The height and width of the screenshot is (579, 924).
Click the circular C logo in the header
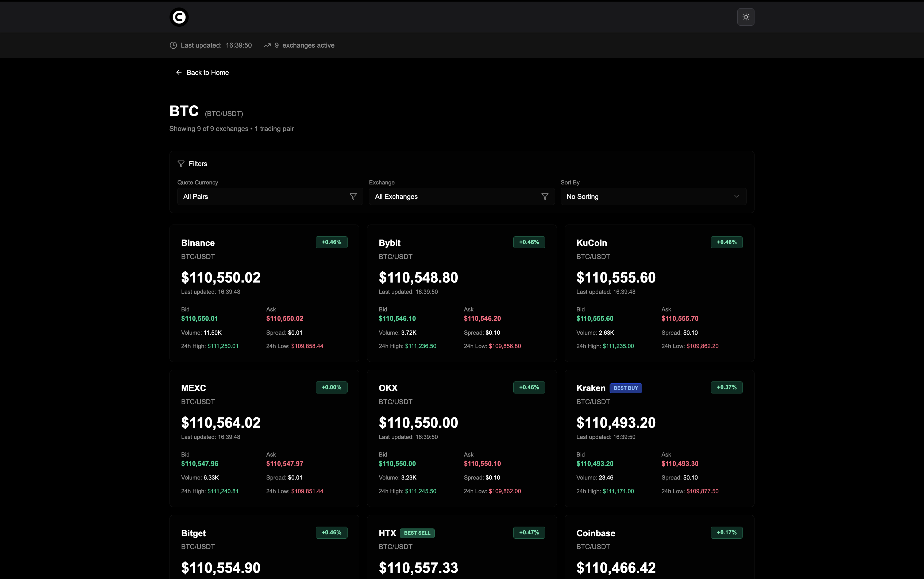point(179,17)
